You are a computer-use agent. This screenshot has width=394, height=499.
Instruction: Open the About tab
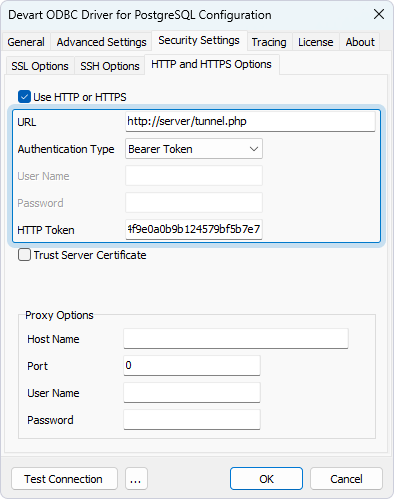pos(360,42)
